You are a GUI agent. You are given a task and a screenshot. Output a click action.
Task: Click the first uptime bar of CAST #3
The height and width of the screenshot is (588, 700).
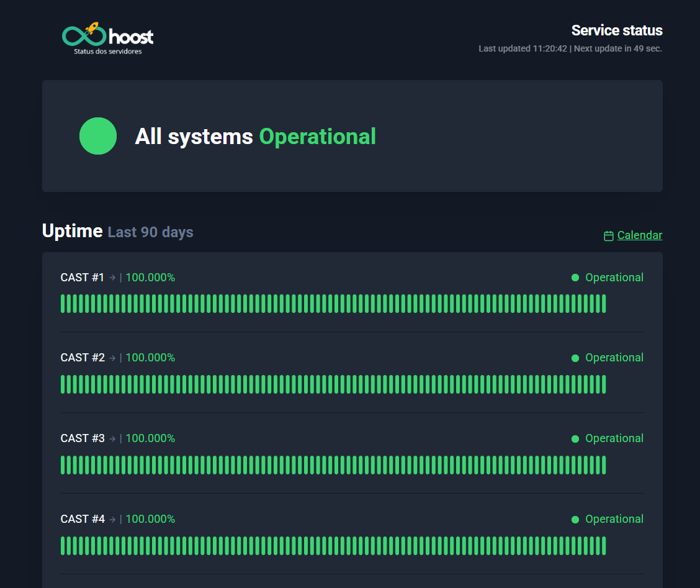coord(63,465)
